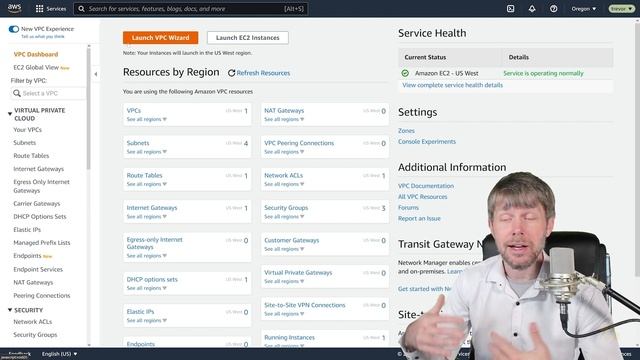Open the notifications bell
The image size is (640, 360).
[x=532, y=9]
